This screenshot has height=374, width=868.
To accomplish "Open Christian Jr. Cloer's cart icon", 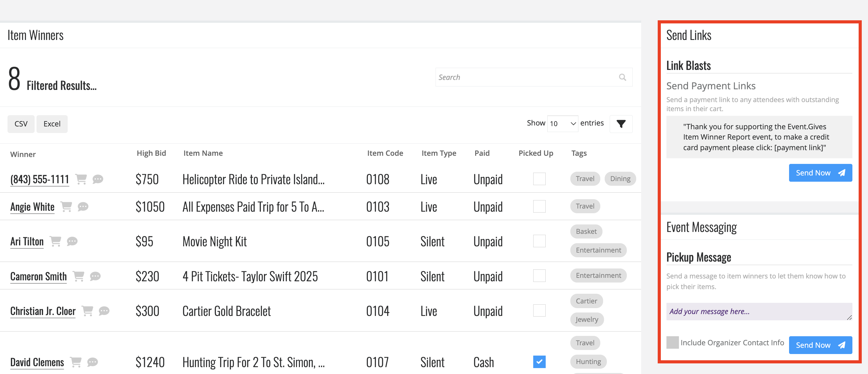I will tap(87, 311).
